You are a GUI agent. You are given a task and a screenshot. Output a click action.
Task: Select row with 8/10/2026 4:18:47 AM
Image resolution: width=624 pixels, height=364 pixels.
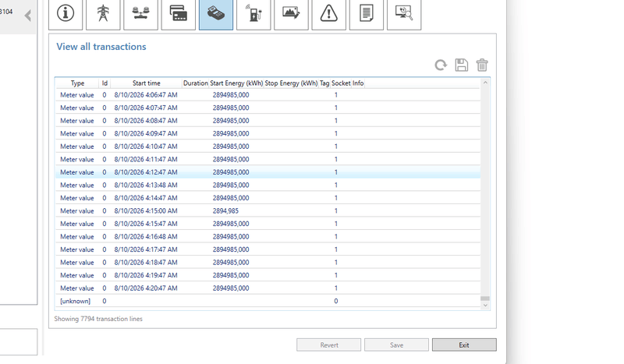(268, 262)
